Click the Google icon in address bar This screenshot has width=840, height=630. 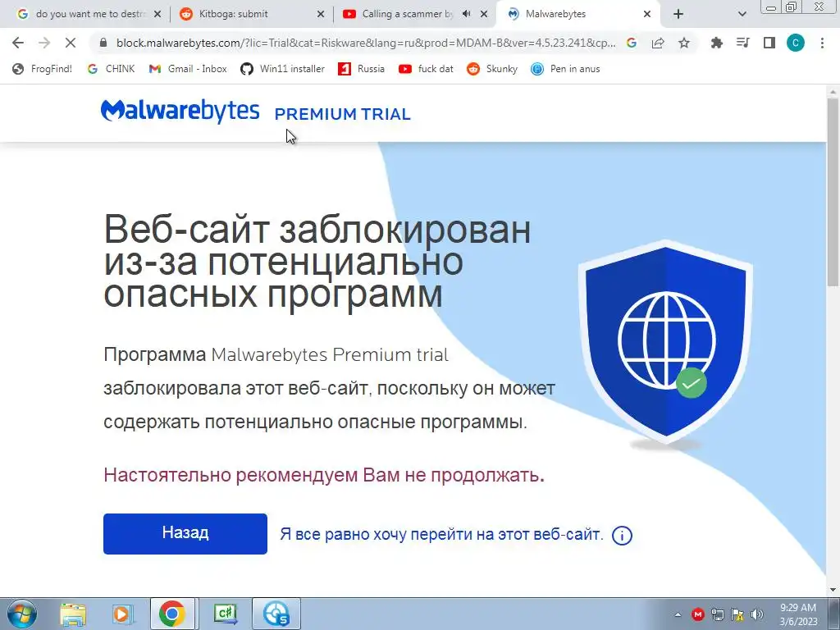click(632, 43)
